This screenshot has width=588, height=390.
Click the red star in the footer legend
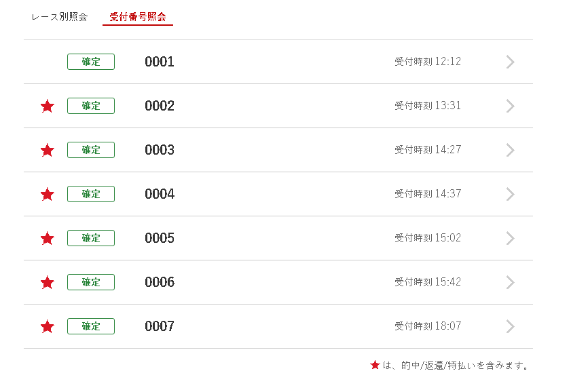tap(375, 365)
